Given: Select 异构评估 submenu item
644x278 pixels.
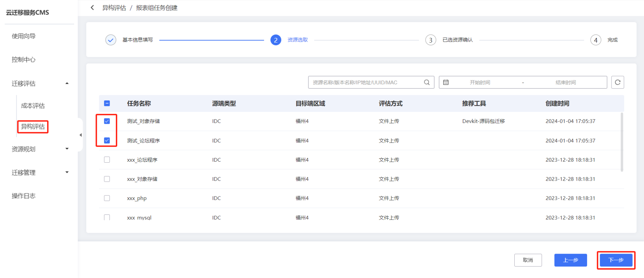Looking at the screenshot, I should pos(33,126).
